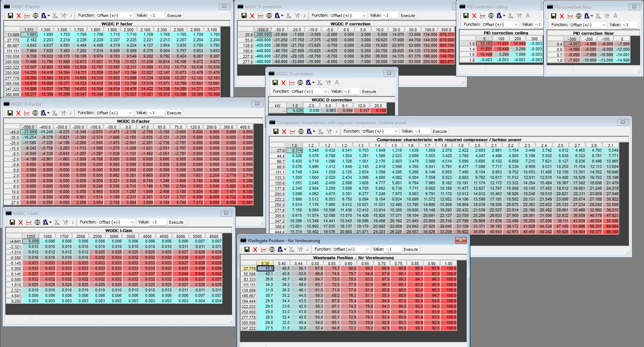Open Function dropdown in PID correction ceiling window

click(500, 24)
